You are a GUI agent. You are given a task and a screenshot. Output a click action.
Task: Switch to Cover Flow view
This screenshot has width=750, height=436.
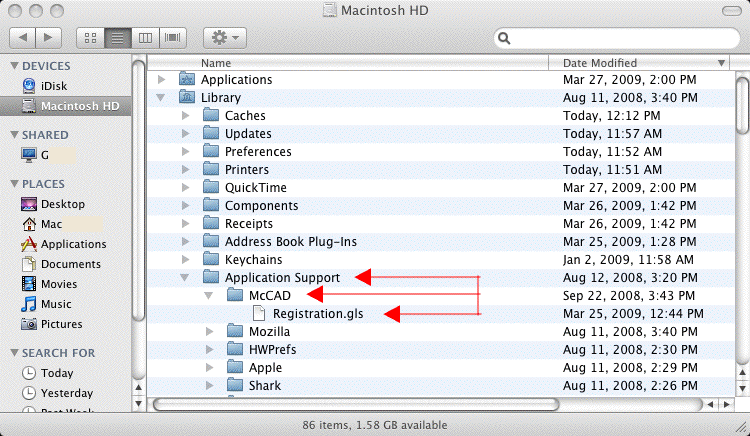click(x=173, y=38)
